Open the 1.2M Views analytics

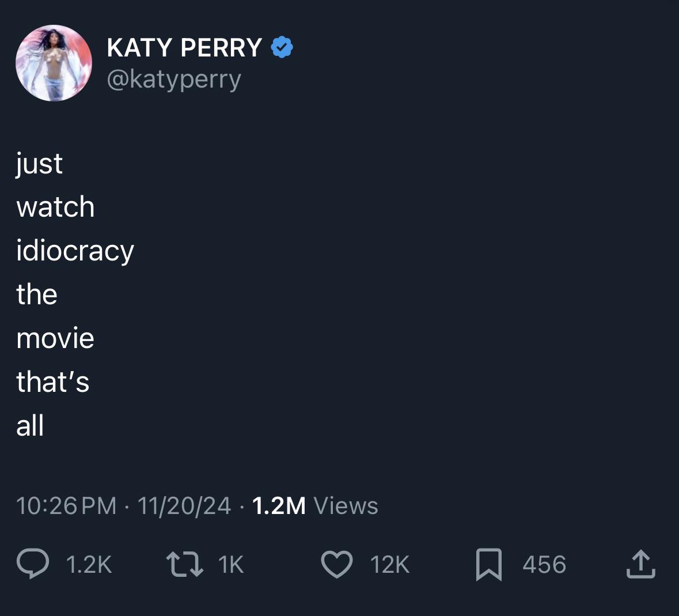click(x=315, y=506)
